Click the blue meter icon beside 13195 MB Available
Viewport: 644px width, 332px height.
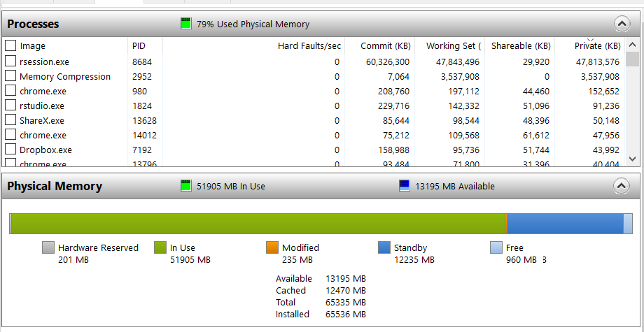[x=404, y=186]
